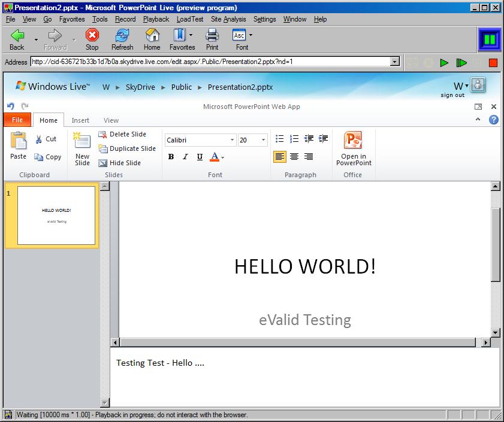Screen dimensions: 504x422
Task: Open Favorites book icon in toolbar
Action: [179, 35]
